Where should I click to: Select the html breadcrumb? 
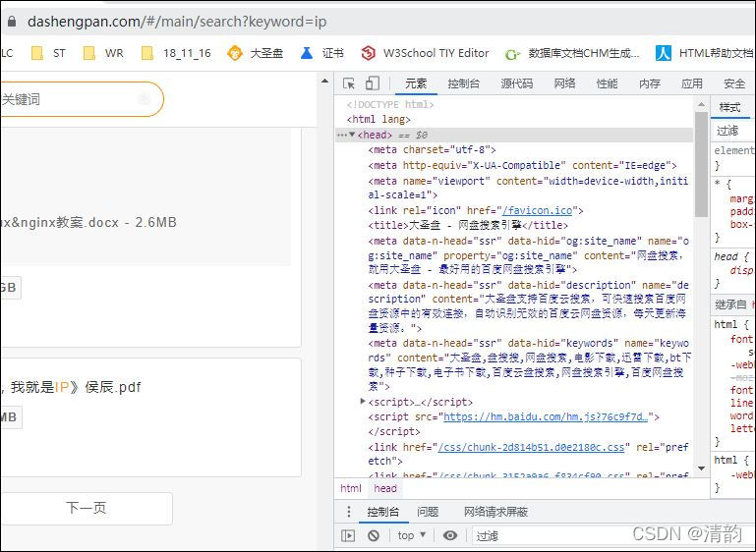tap(351, 488)
